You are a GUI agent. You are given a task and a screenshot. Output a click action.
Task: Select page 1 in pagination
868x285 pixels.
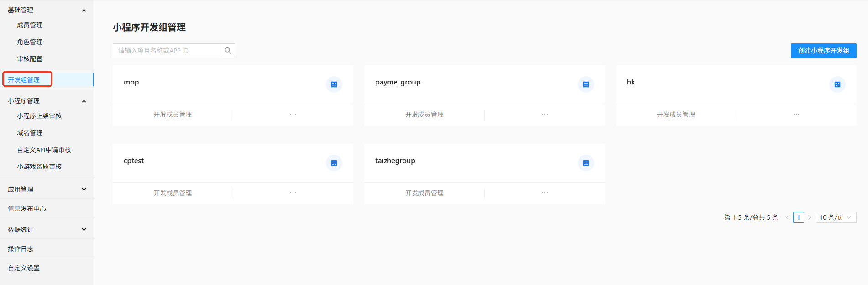pos(799,217)
